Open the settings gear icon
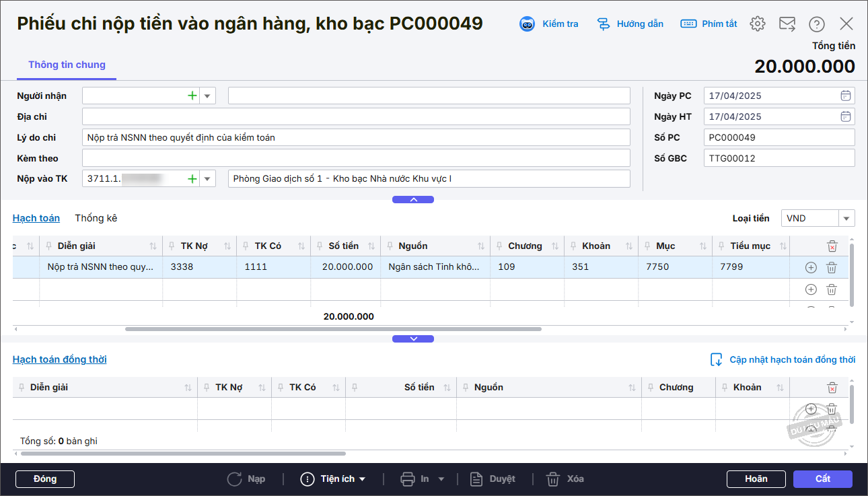868x496 pixels. tap(758, 24)
